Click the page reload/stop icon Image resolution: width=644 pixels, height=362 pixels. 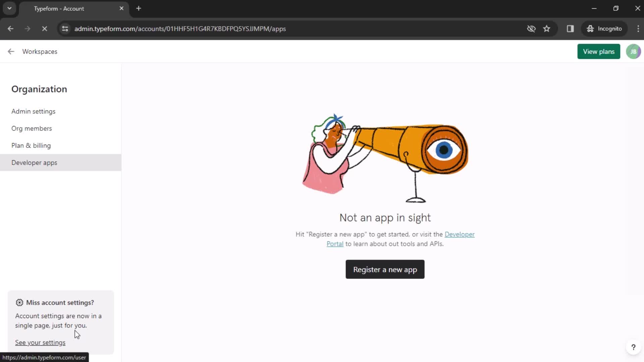[x=44, y=29]
